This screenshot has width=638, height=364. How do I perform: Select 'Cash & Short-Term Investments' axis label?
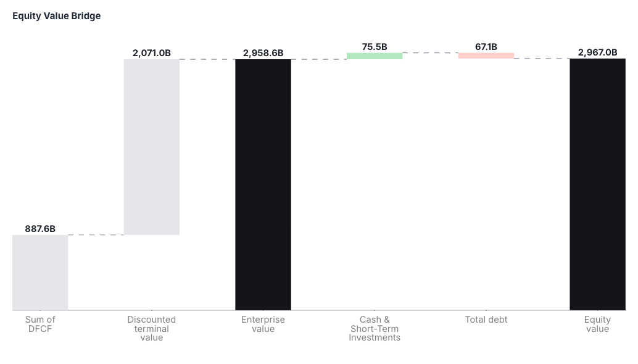pyautogui.click(x=375, y=329)
